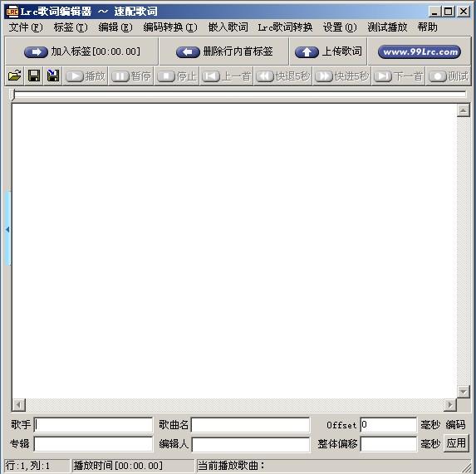Image resolution: width=476 pixels, height=474 pixels.
Task: Rewind five seconds with 快退5秒
Action: pyautogui.click(x=283, y=76)
